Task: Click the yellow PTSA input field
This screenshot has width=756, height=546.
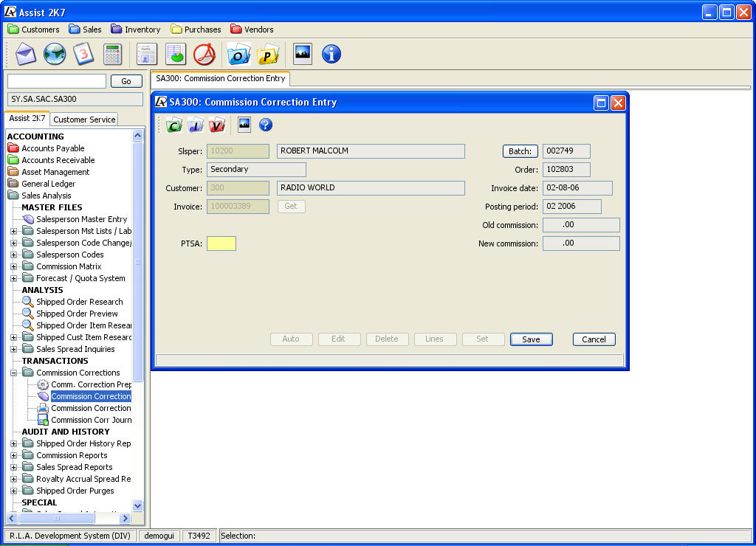Action: point(221,243)
